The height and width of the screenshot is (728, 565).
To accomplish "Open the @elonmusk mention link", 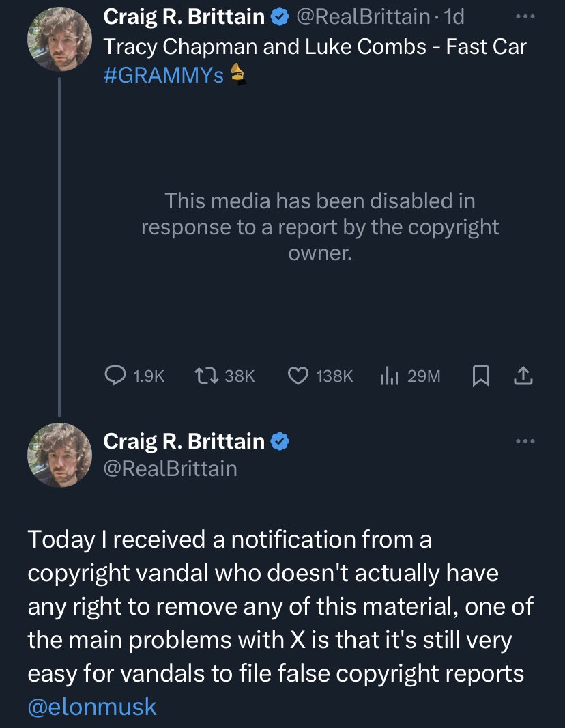I will (x=91, y=706).
